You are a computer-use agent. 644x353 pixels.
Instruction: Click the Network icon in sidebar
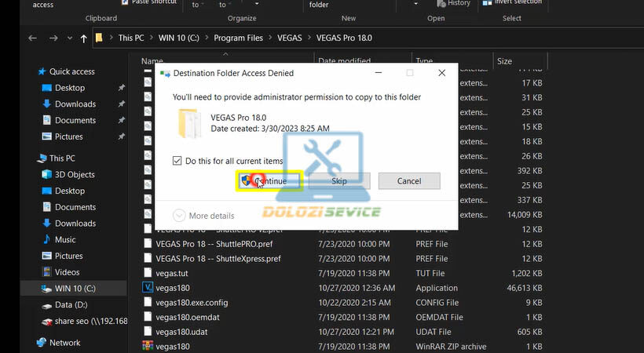tap(42, 342)
